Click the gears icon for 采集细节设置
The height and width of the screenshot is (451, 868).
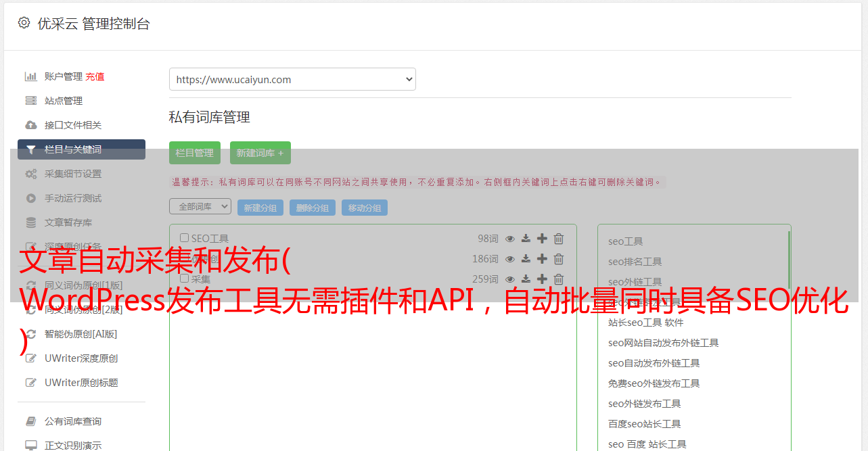pos(31,174)
